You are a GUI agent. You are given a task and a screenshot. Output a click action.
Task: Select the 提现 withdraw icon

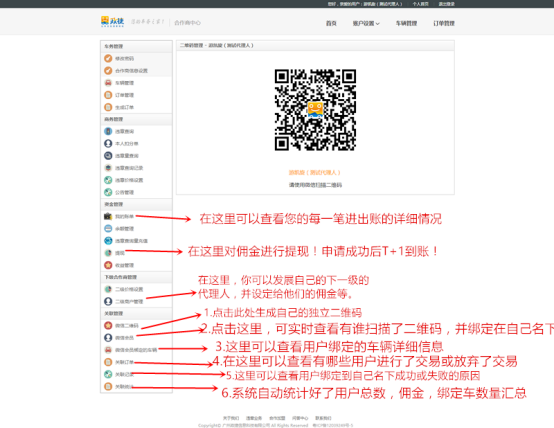click(x=108, y=253)
